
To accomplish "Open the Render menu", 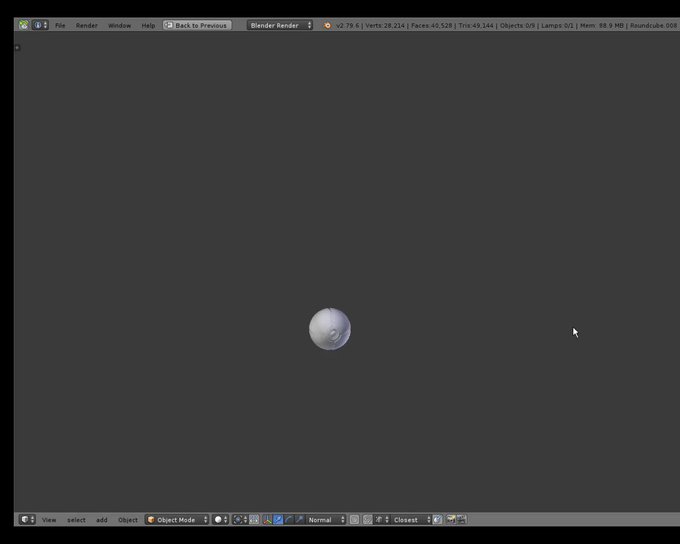I will [86, 26].
